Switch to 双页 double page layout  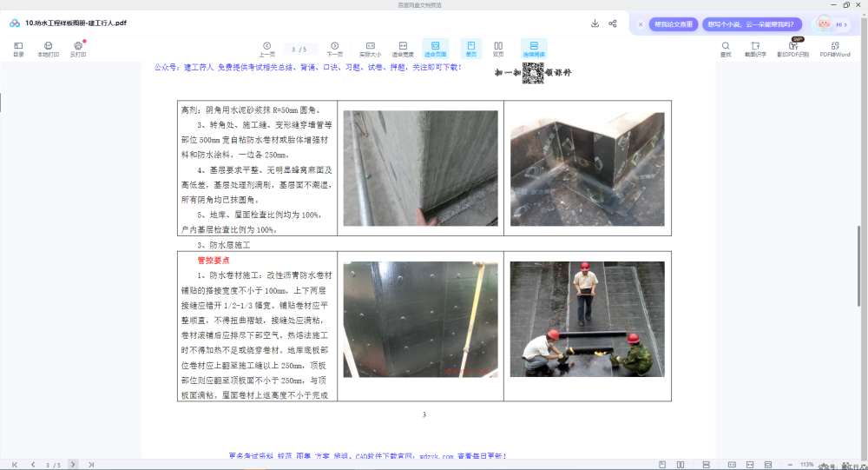pyautogui.click(x=498, y=50)
